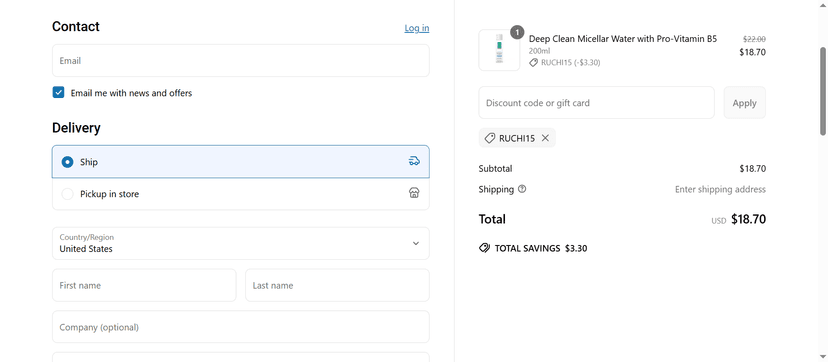The height and width of the screenshot is (362, 828).
Task: Select the Ship delivery option
Action: pyautogui.click(x=241, y=161)
